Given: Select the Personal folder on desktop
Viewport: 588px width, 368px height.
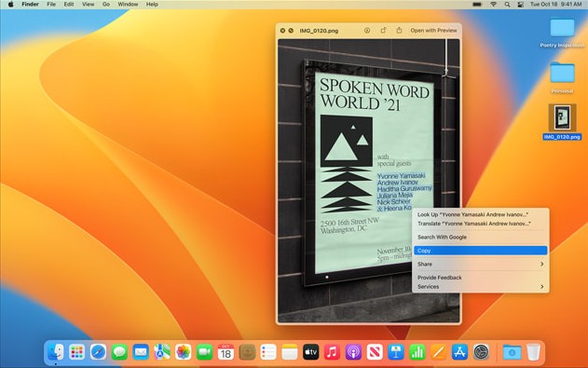Looking at the screenshot, I should coord(562,78).
